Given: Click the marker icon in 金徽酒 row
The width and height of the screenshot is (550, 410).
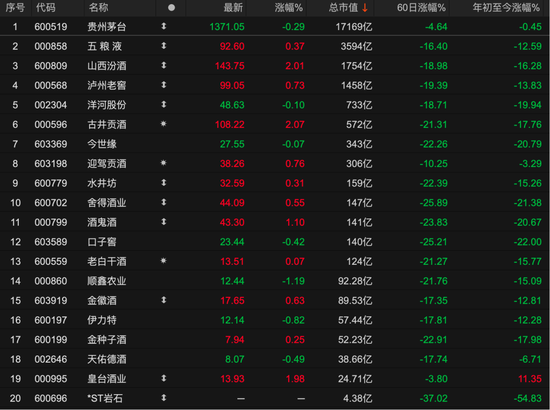Looking at the screenshot, I should click(163, 300).
